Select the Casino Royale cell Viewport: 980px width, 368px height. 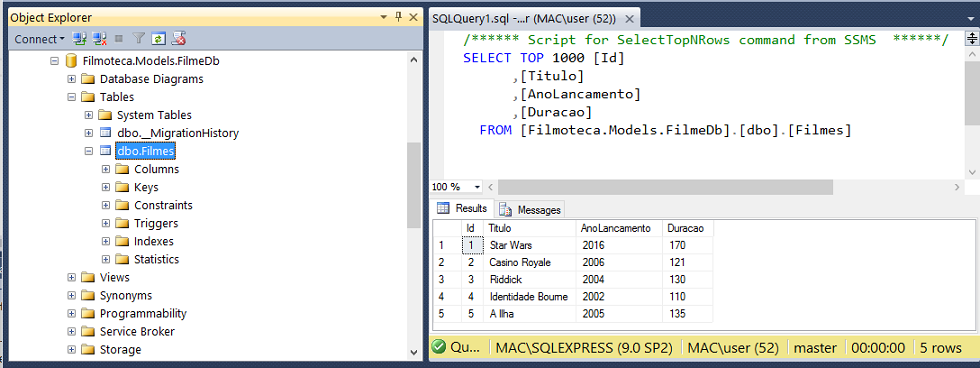click(x=529, y=262)
